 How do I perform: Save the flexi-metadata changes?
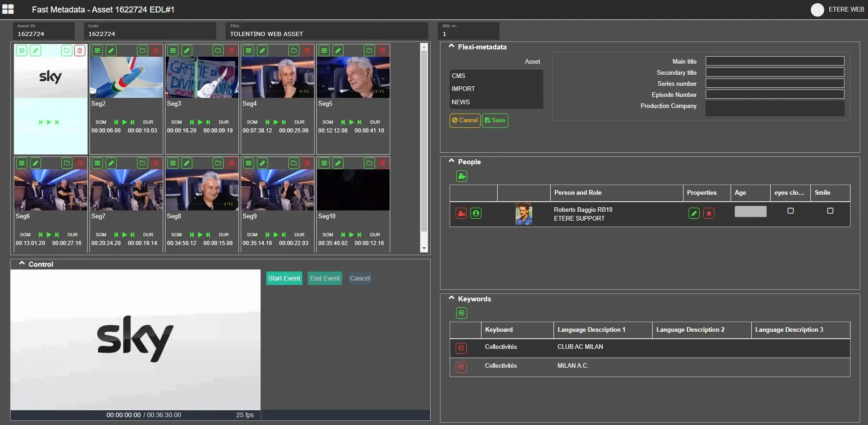pos(495,120)
